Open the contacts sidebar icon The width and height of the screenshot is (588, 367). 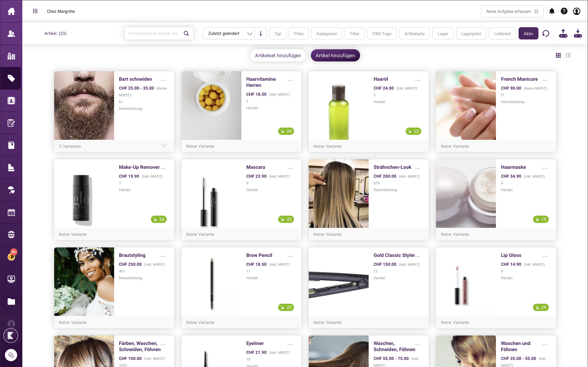tap(11, 34)
